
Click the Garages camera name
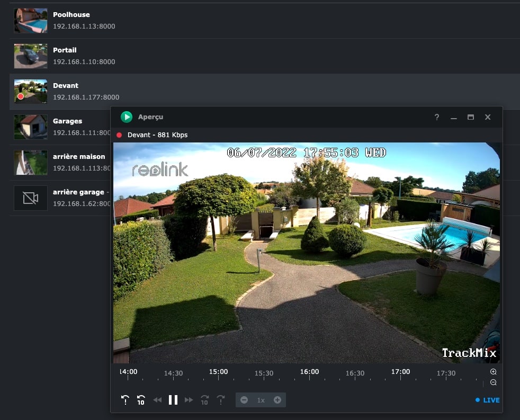click(67, 121)
